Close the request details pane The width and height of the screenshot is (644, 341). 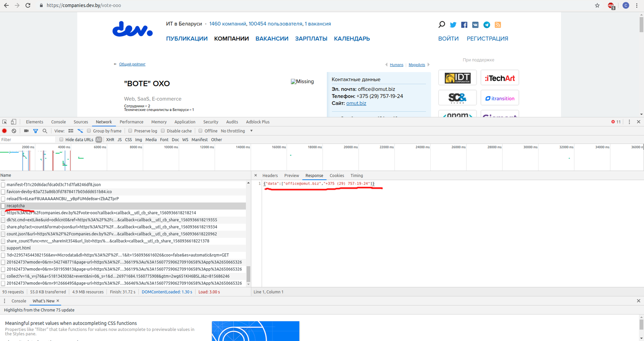(256, 175)
